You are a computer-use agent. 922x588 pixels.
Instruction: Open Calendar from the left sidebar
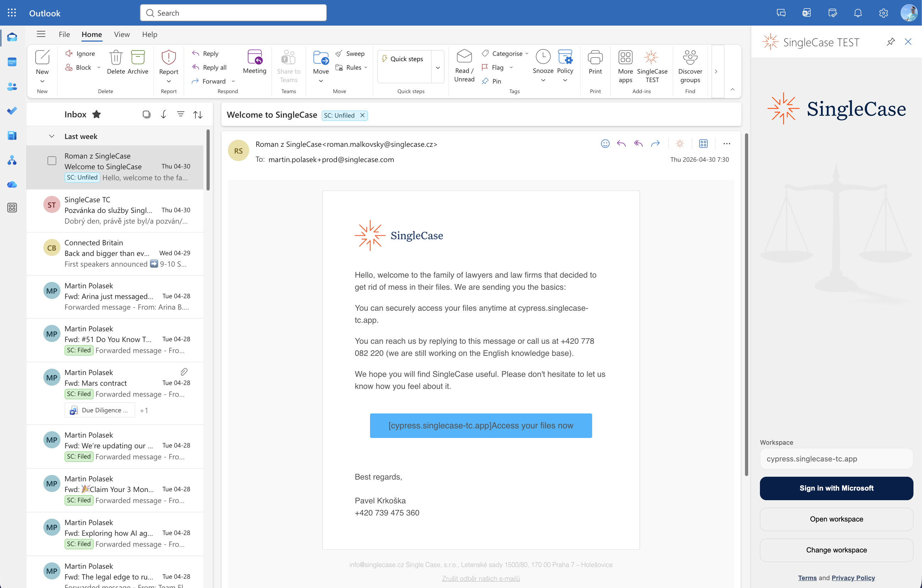12,62
